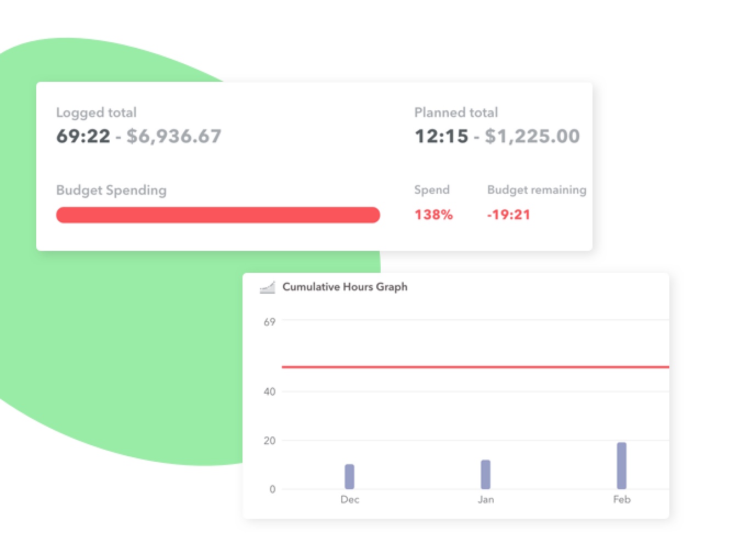Click the $1,225.00 planned amount
Screen dimensions: 756x560
click(532, 136)
